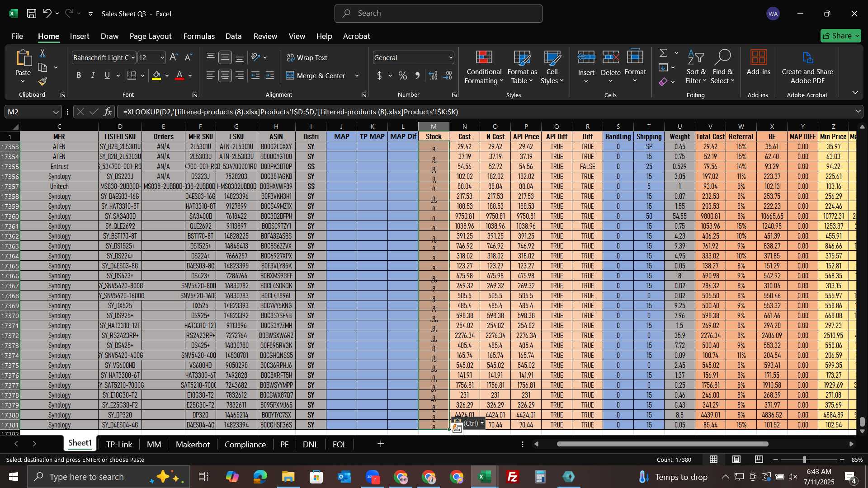Open the Add-ins icon
Image resolution: width=868 pixels, height=488 pixels.
coord(758,63)
